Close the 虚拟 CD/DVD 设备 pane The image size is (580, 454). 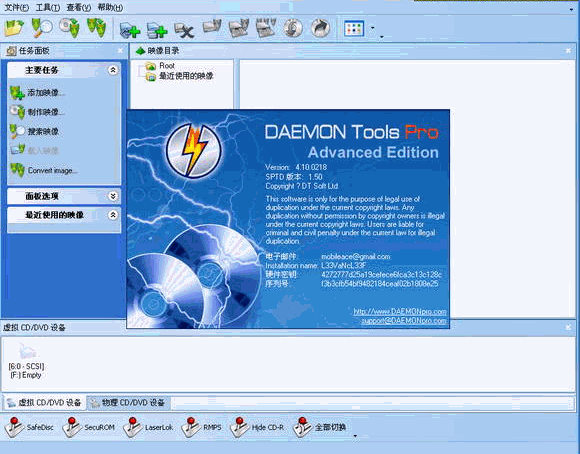pyautogui.click(x=569, y=327)
